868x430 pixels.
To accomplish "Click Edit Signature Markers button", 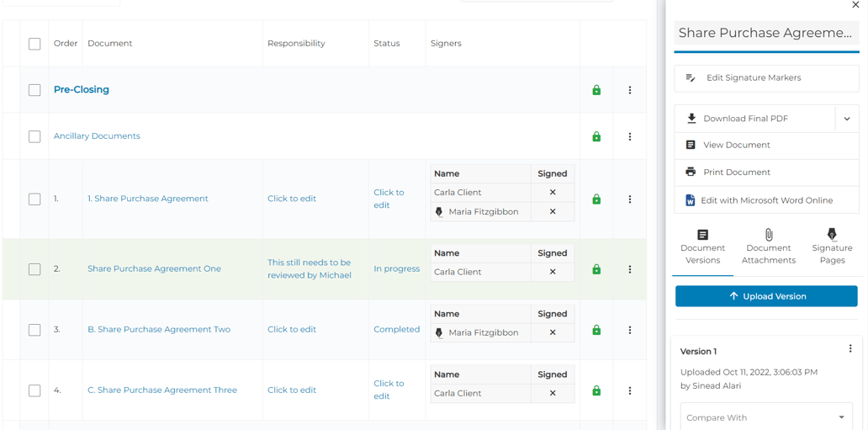I will pyautogui.click(x=766, y=78).
